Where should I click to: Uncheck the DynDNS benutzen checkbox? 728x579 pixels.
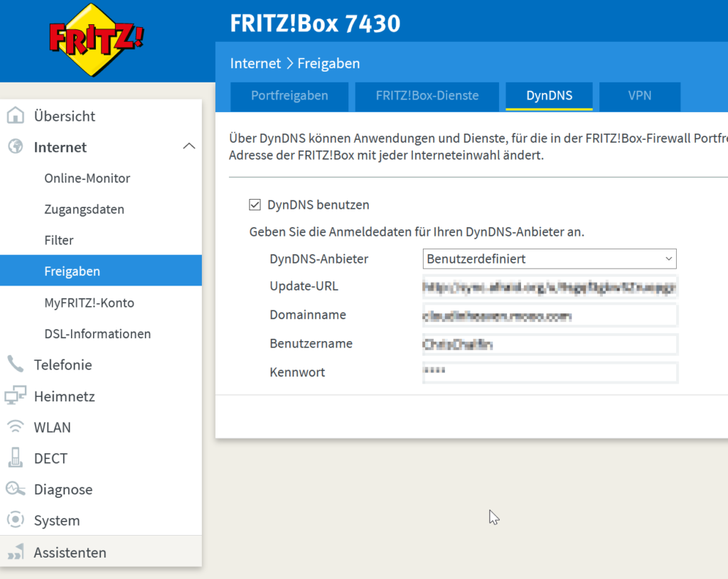255,205
